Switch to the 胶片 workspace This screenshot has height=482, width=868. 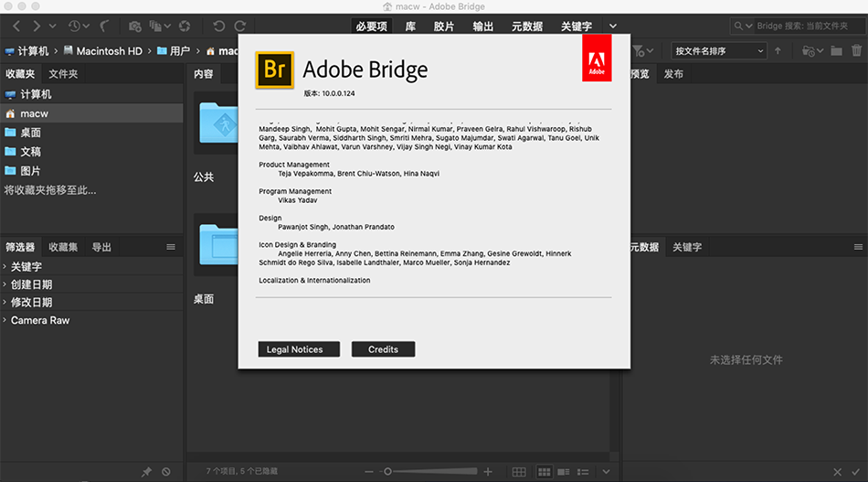(x=443, y=26)
